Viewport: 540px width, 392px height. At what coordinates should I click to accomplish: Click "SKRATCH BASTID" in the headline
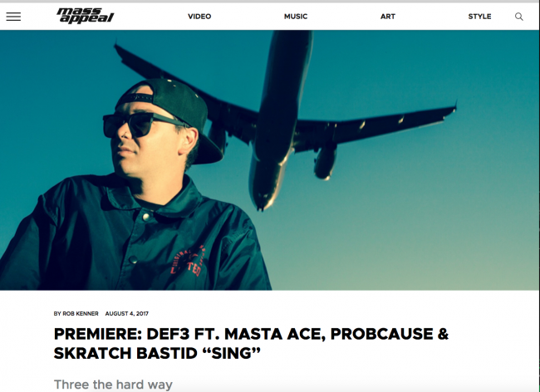(x=125, y=353)
